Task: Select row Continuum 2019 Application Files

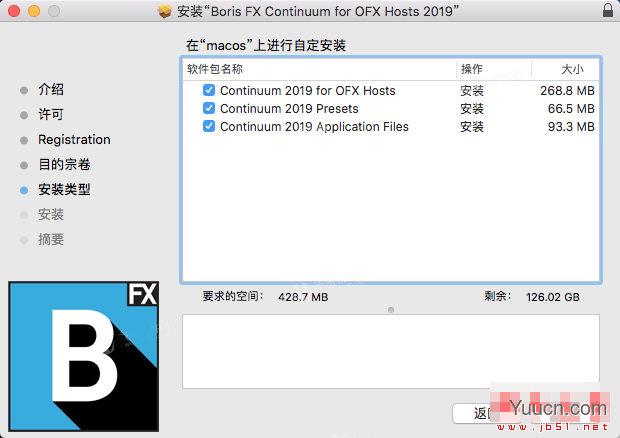Action: coord(391,126)
